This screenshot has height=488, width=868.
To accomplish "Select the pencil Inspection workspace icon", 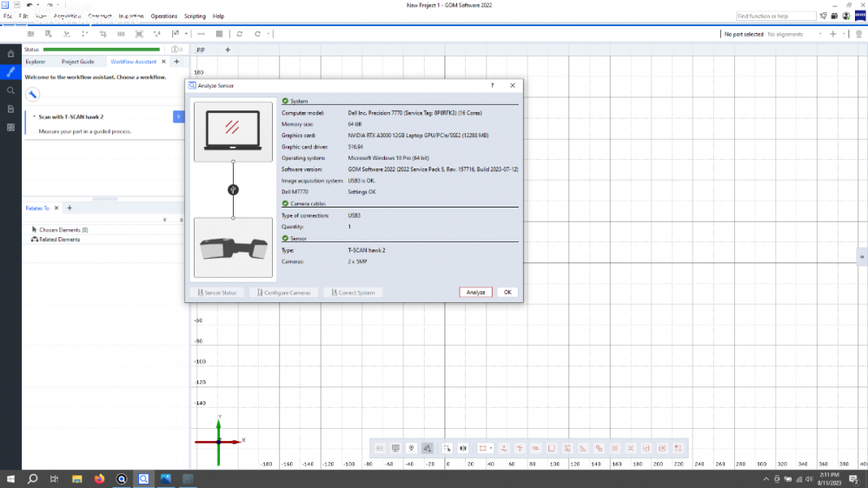I will click(x=10, y=72).
